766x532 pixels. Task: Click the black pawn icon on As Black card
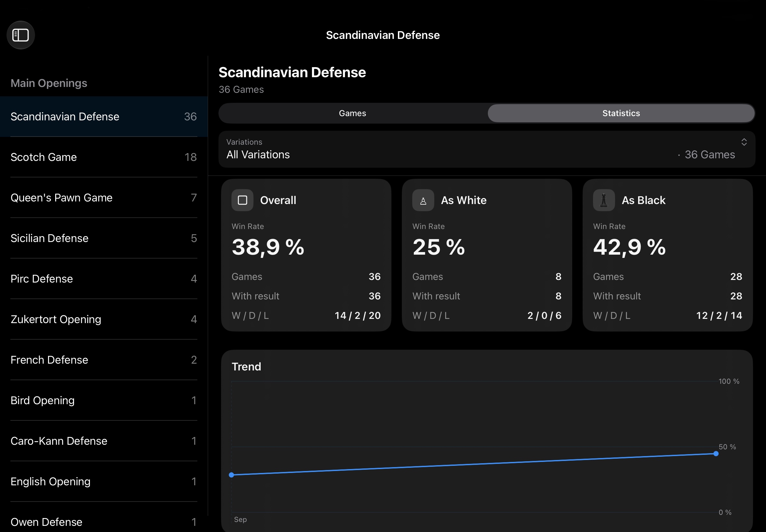coord(604,200)
